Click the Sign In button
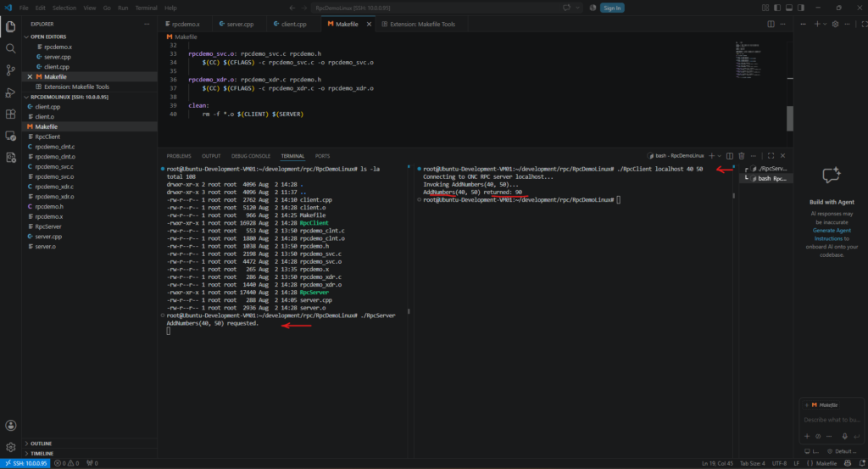The width and height of the screenshot is (868, 469). pos(612,8)
